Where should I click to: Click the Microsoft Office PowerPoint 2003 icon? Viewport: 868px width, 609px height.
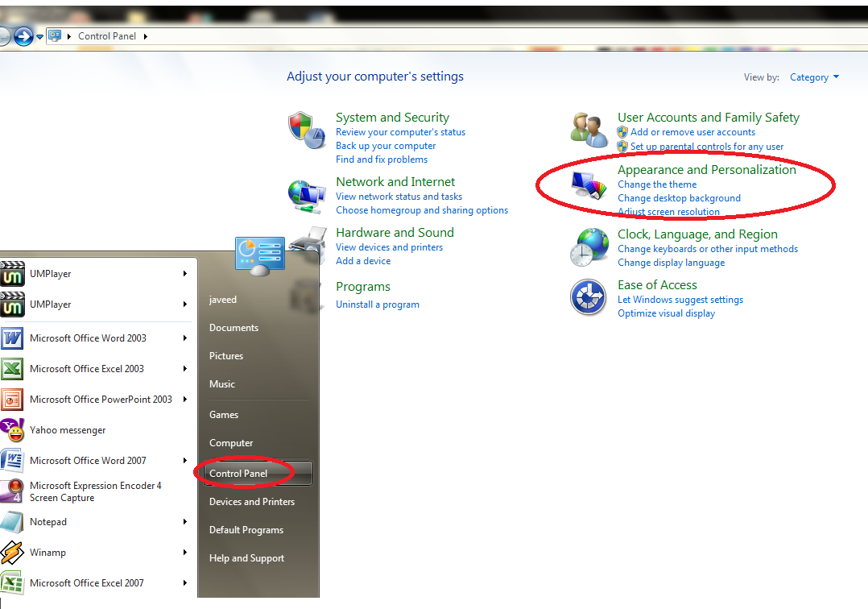click(x=12, y=400)
